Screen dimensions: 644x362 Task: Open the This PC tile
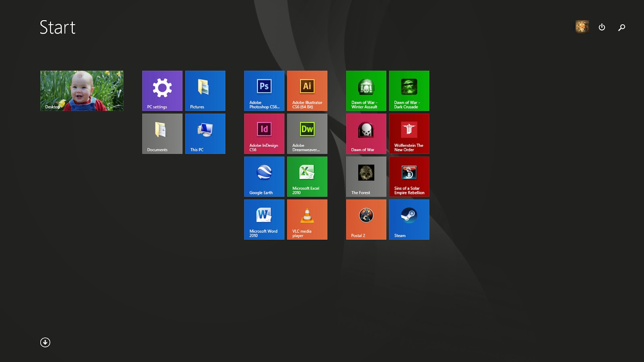(x=205, y=134)
